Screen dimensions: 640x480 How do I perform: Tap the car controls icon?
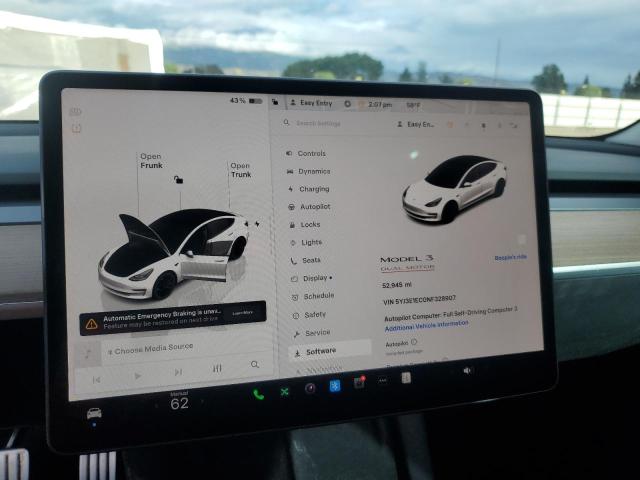94,413
